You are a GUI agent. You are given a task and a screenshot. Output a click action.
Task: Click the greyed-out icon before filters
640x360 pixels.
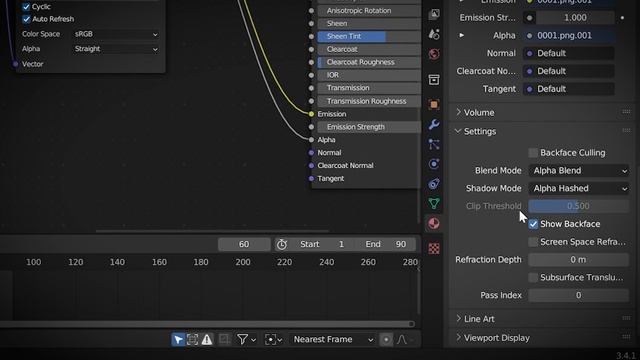(x=224, y=339)
